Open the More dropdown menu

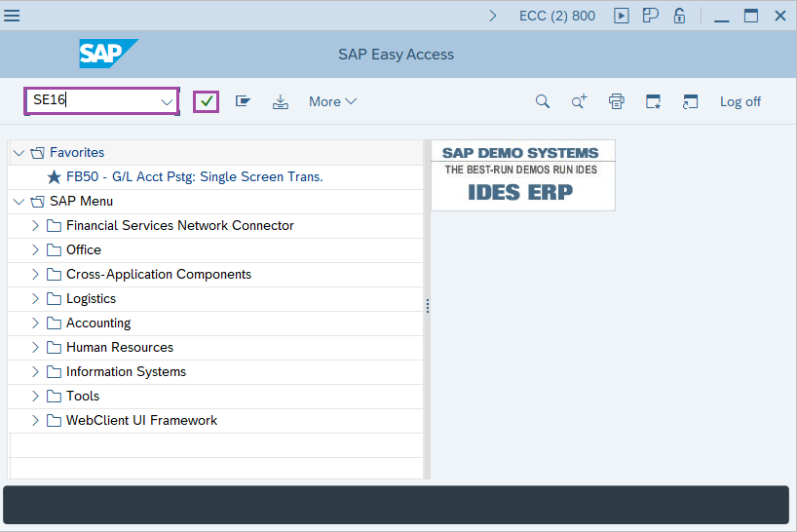coord(332,101)
